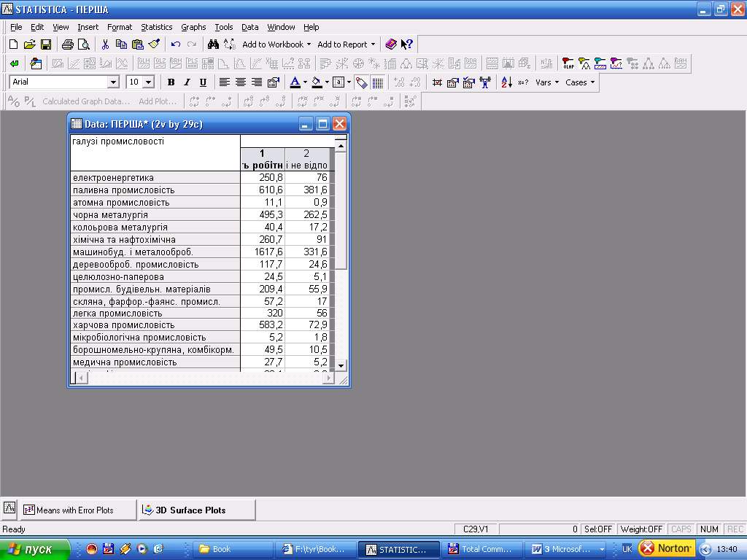This screenshot has height=560, width=747.
Task: Apply fill color with the paint bucket swatch
Action: (317, 82)
